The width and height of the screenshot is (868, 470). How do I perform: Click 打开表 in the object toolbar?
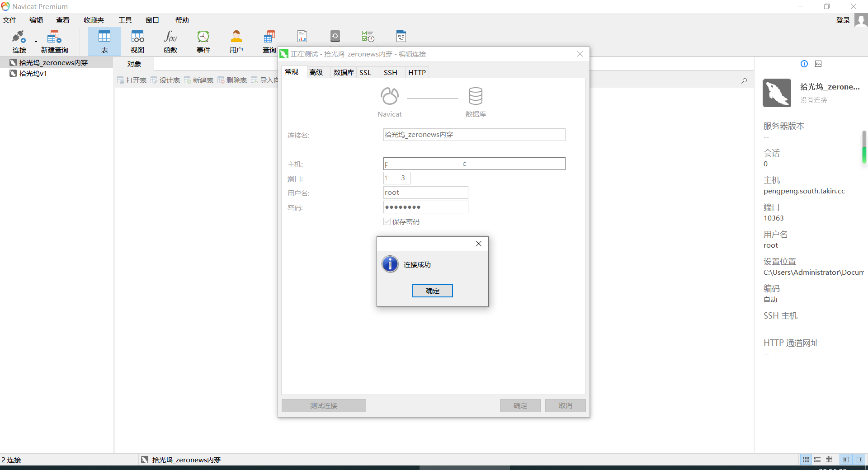pos(132,80)
